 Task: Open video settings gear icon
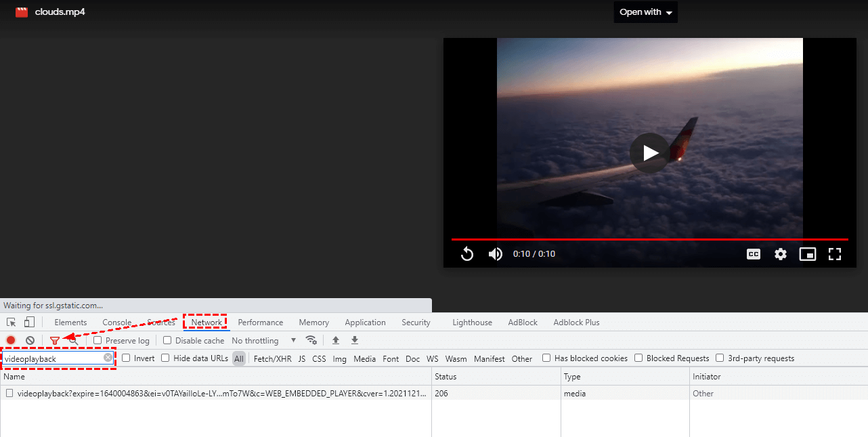coord(781,254)
